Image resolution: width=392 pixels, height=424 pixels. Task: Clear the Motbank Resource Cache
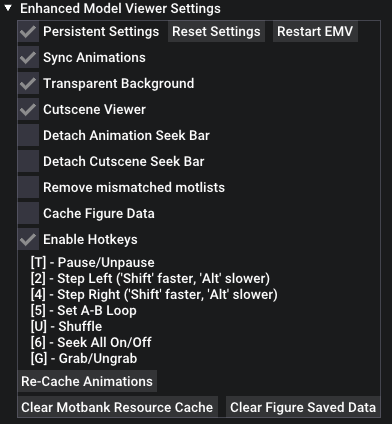[117, 407]
